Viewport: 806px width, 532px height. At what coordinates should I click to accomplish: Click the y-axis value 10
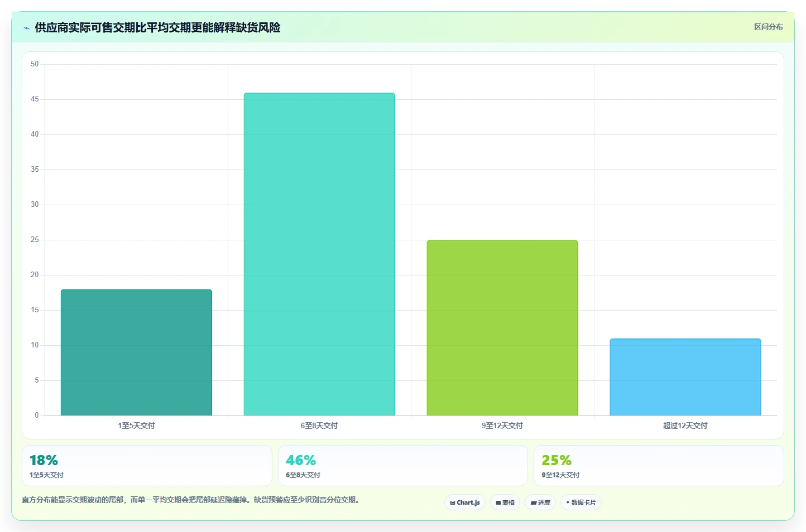click(x=35, y=345)
